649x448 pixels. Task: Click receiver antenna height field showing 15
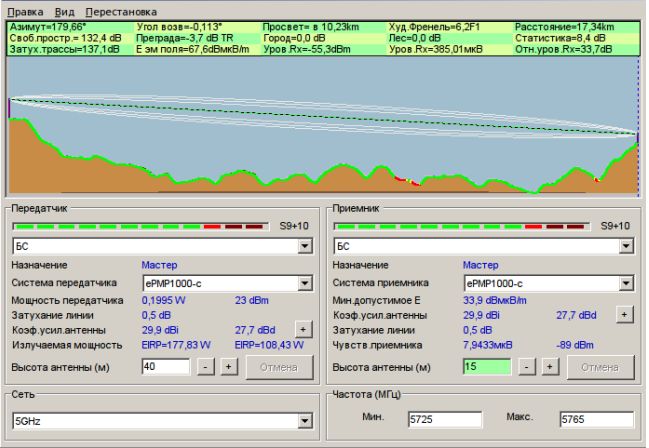487,367
